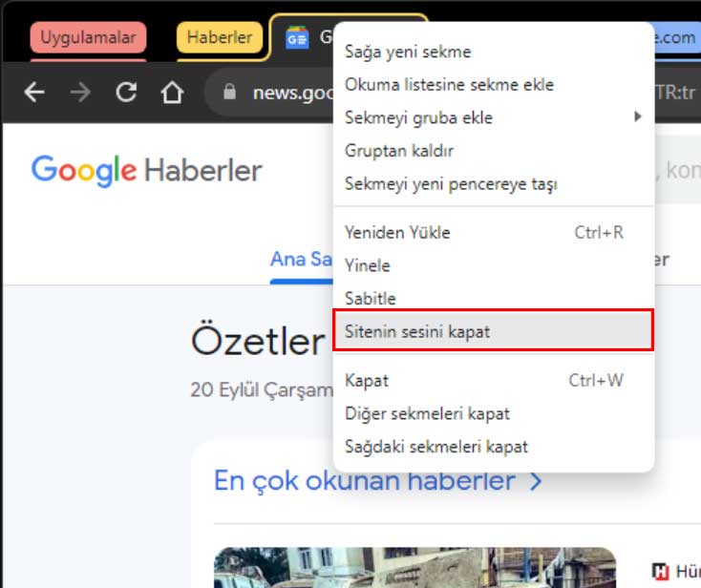The height and width of the screenshot is (588, 701).
Task: Click the padlock site info icon
Action: pos(230,92)
